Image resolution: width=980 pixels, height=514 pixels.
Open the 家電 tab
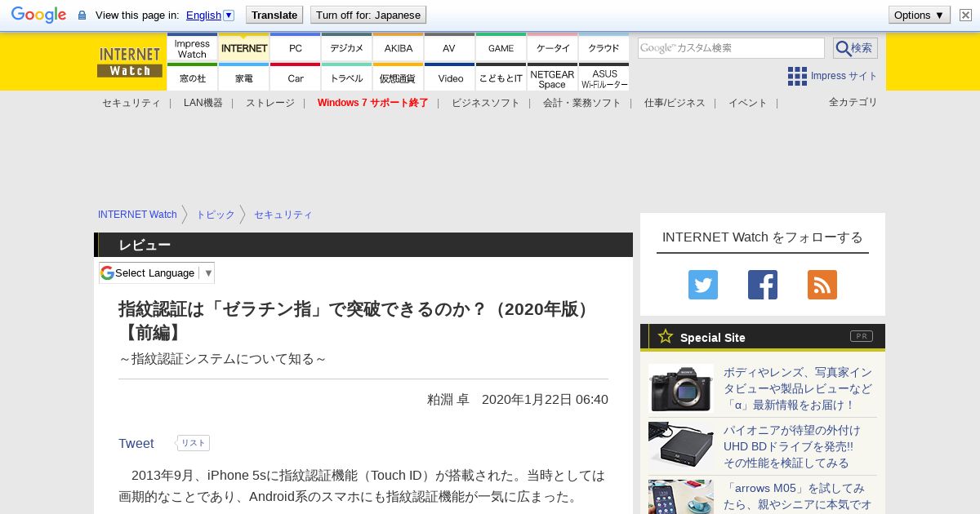pyautogui.click(x=244, y=78)
